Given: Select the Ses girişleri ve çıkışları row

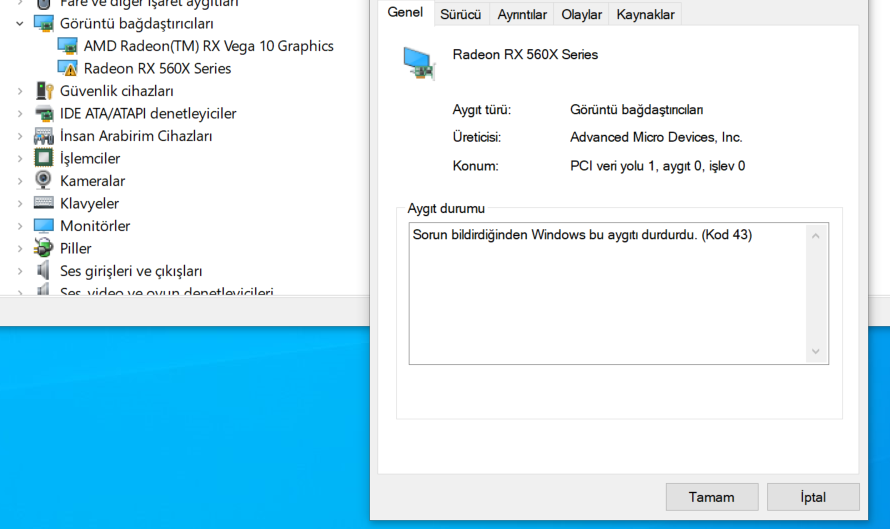Looking at the screenshot, I should pyautogui.click(x=131, y=271).
